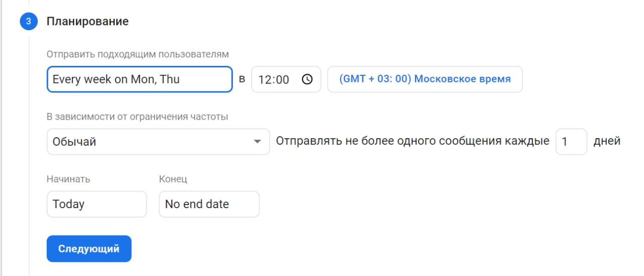Edit the days limit field showing 1
Screen dimensions: 644x276
[x=571, y=142]
